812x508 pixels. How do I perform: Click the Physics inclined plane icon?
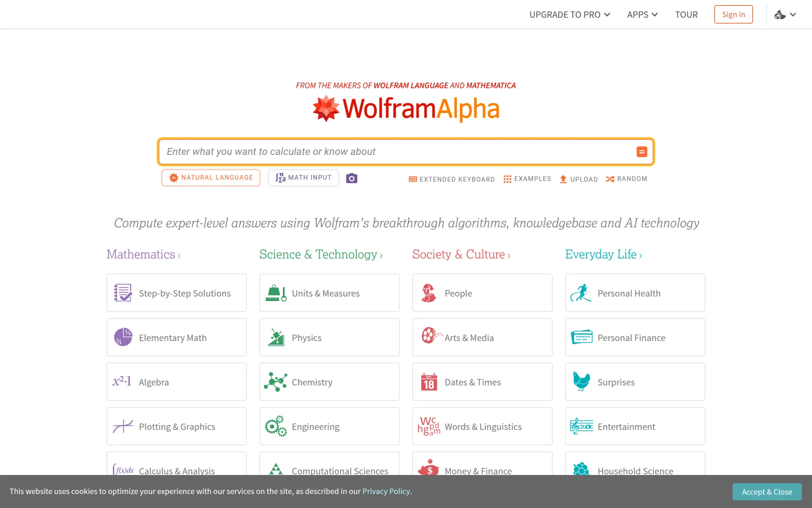pos(276,337)
